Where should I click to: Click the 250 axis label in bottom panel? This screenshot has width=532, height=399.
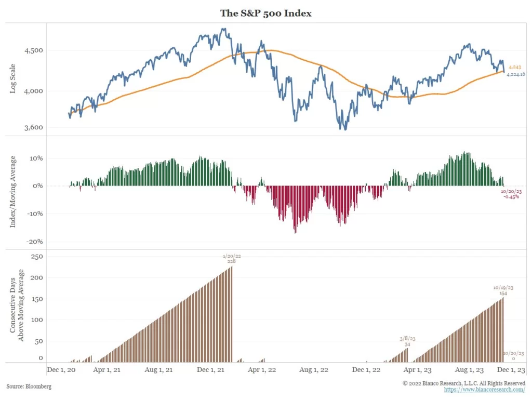36,257
